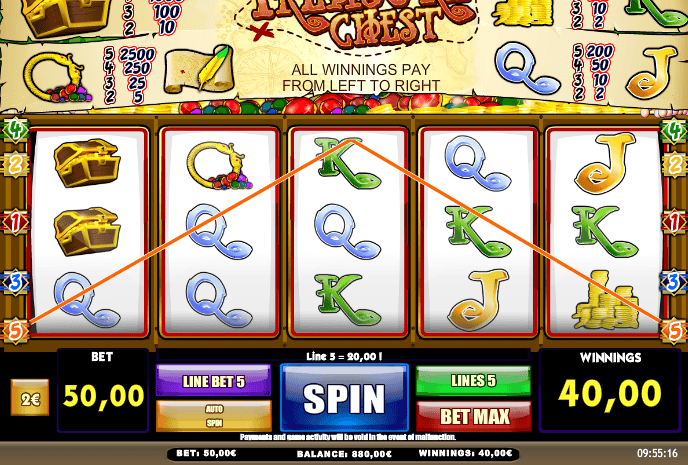
Task: Click the BET MAX button
Action: (x=473, y=416)
